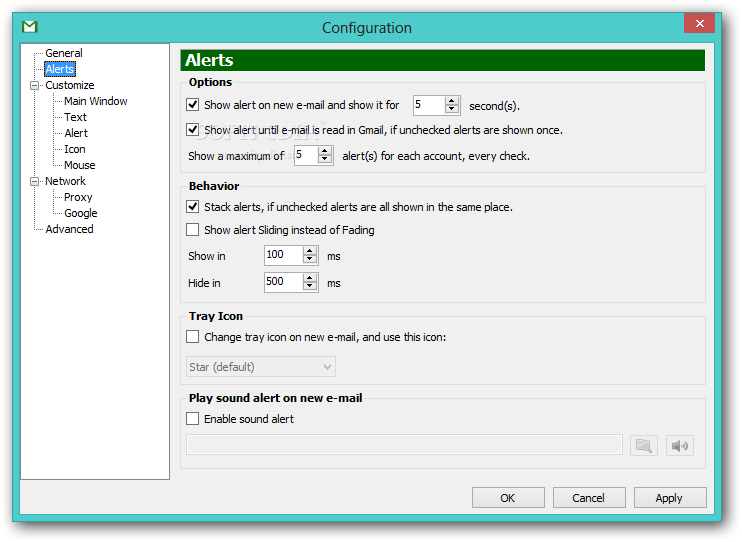Open the Alert customization page

pos(76,133)
